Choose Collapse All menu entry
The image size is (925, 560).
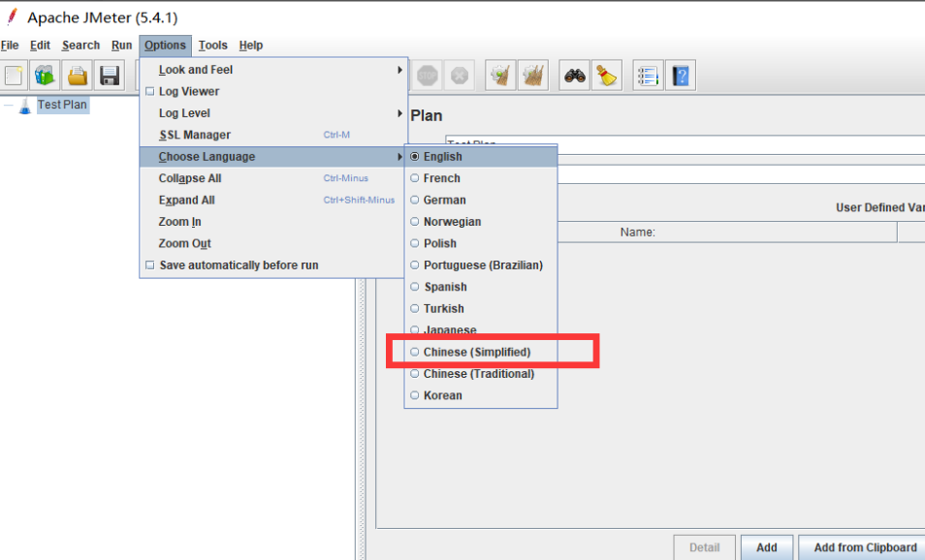coord(273,178)
